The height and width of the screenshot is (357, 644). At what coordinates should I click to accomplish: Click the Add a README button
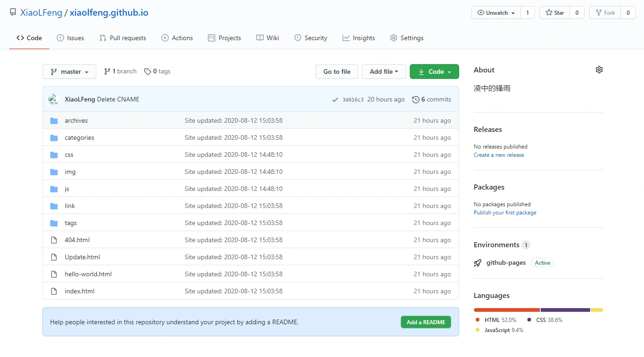pos(426,322)
